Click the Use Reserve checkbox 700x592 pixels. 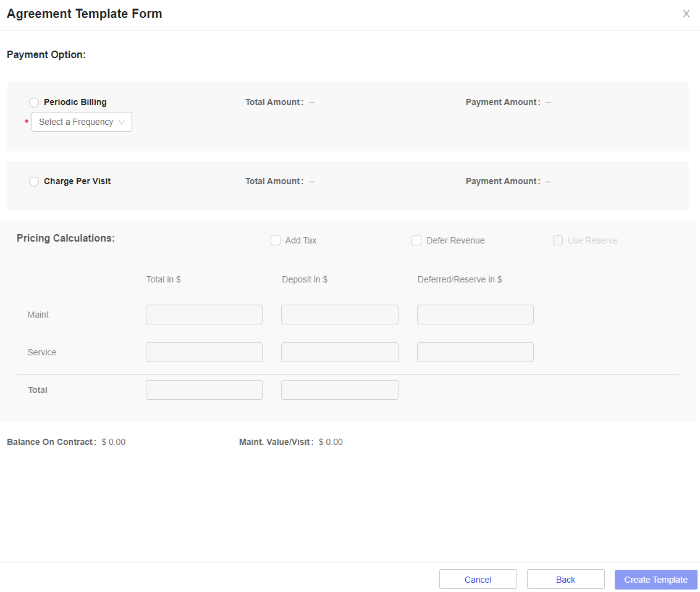558,240
